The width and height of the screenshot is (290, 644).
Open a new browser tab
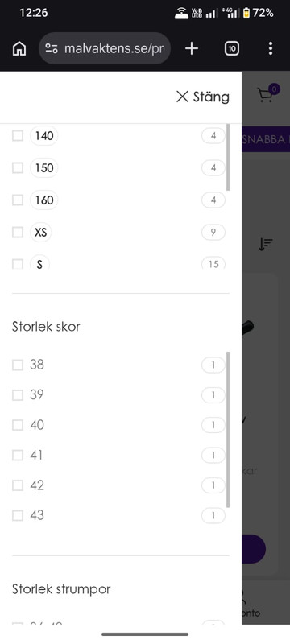click(x=192, y=48)
